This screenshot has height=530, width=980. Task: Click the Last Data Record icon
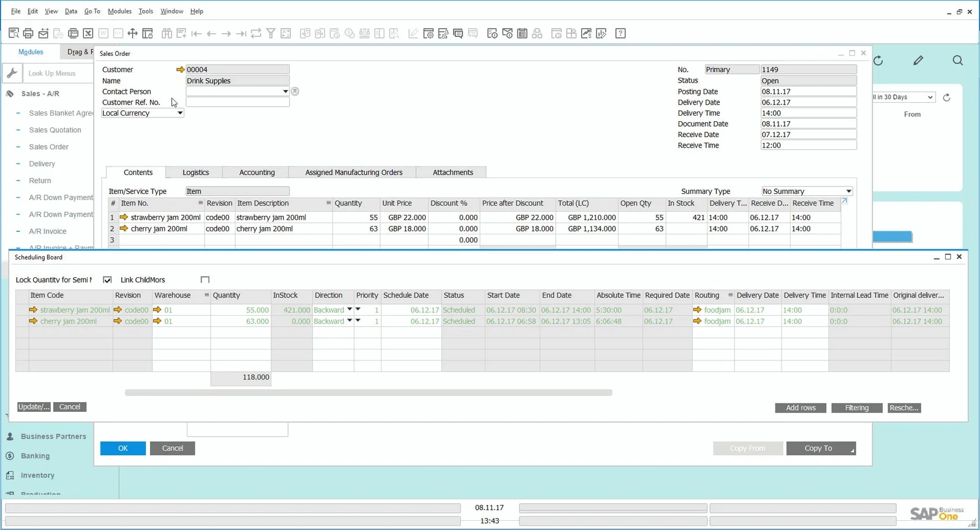(241, 34)
